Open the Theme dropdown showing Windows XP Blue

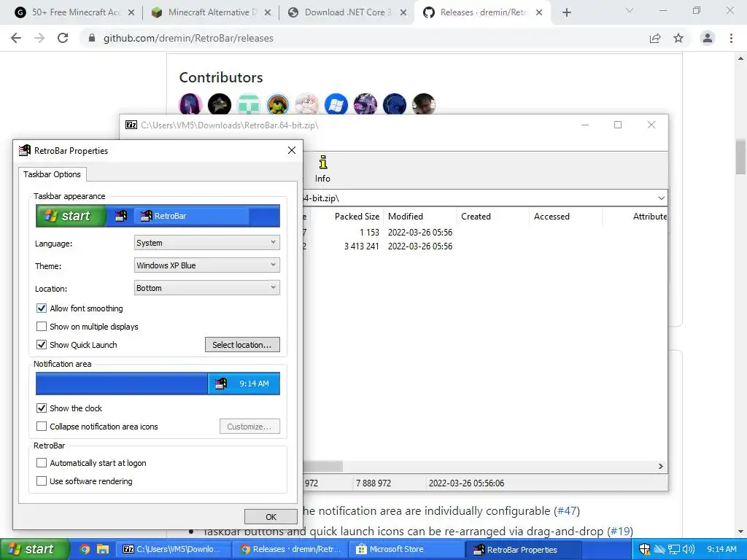(x=206, y=265)
